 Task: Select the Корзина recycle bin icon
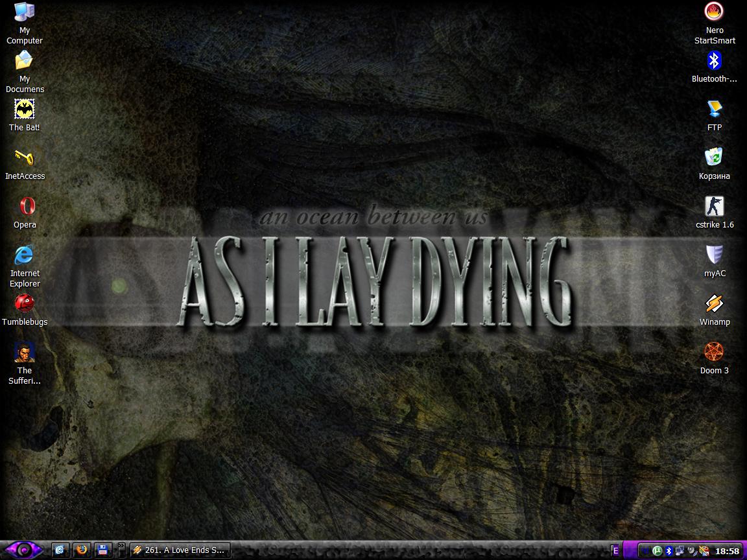[714, 164]
